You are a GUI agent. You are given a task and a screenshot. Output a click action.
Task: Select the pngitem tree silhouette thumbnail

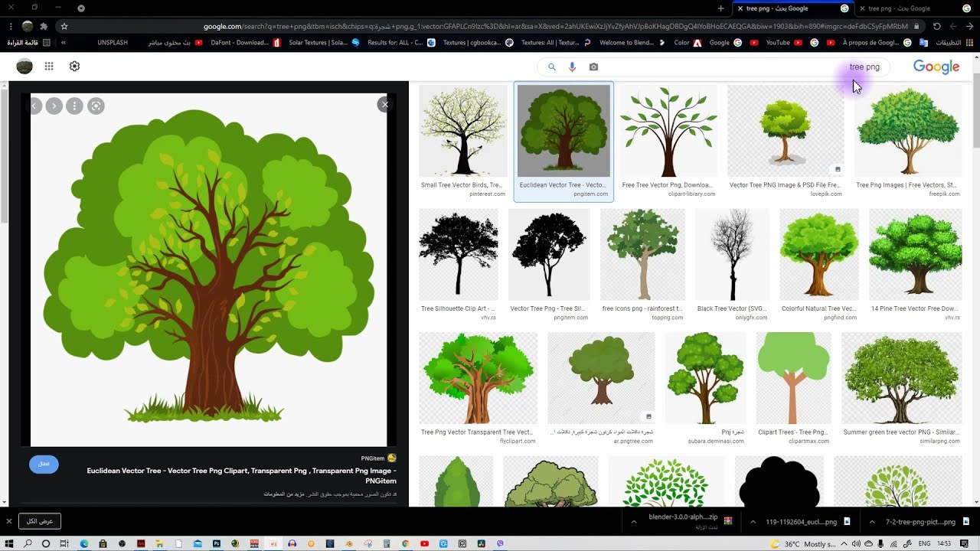(549, 255)
